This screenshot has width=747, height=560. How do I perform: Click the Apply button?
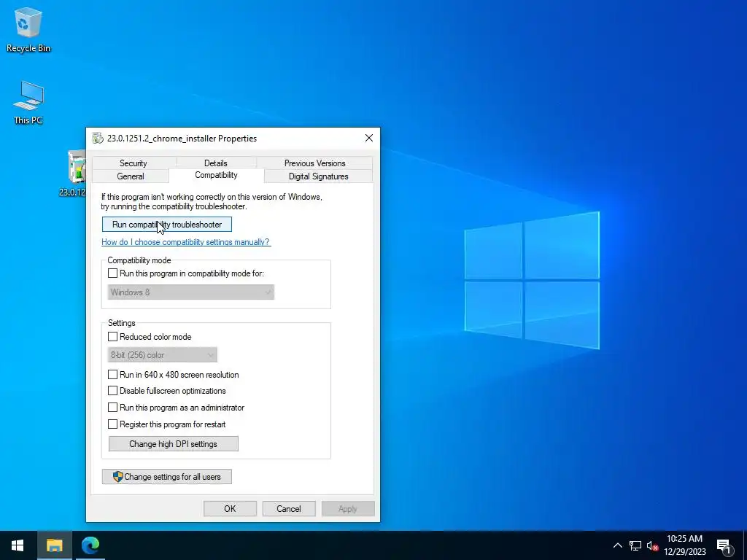tap(348, 508)
